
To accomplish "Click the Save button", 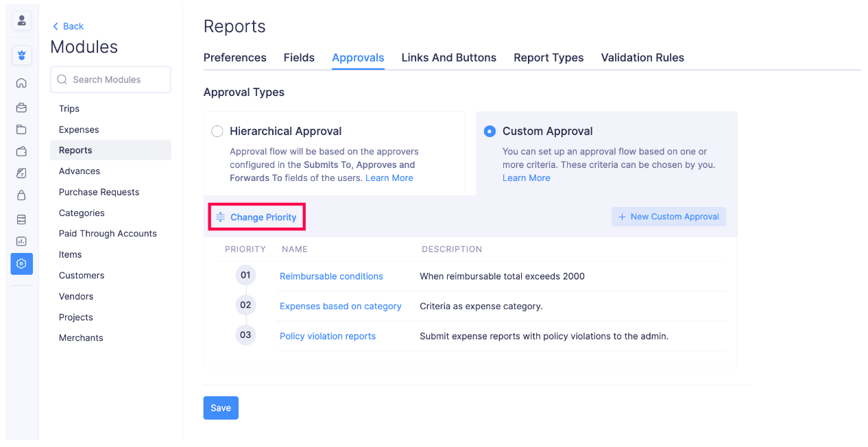I will coord(221,407).
